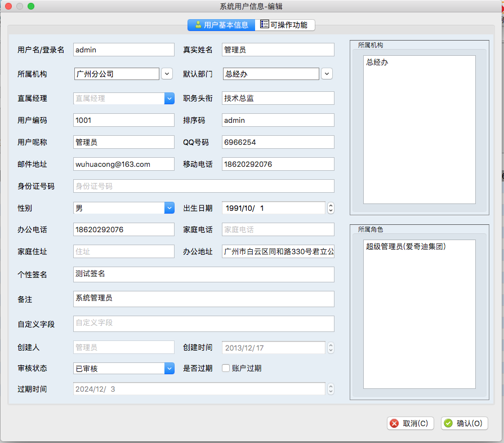Open the 所属机构 dropdown arrow
The height and width of the screenshot is (443, 504).
(167, 74)
